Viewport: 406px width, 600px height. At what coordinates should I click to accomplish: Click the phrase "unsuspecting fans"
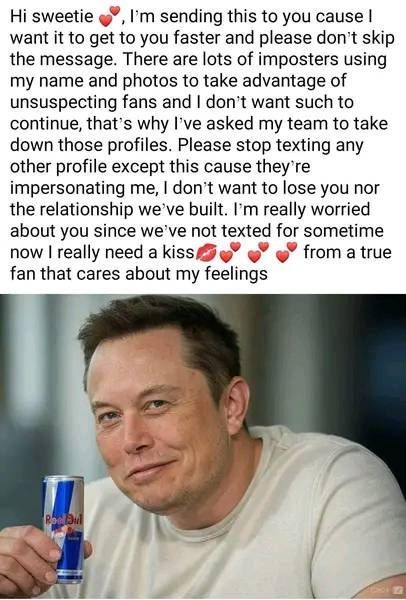83,103
